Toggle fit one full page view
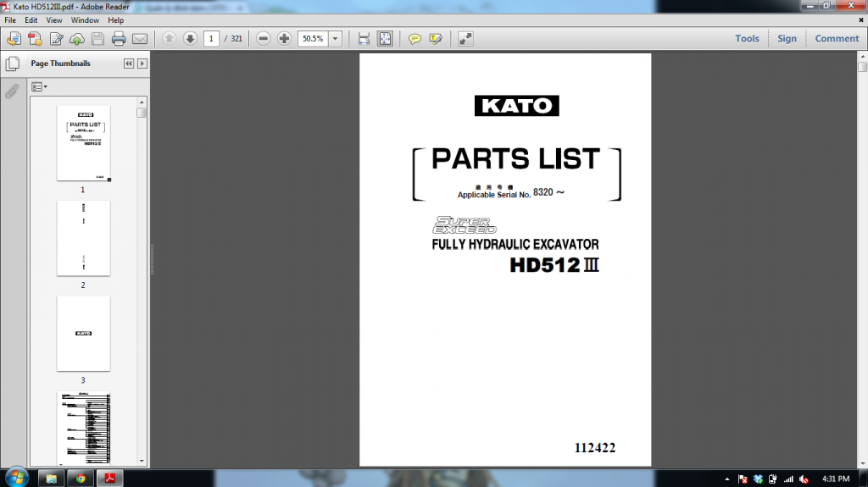868x487 pixels. (385, 38)
